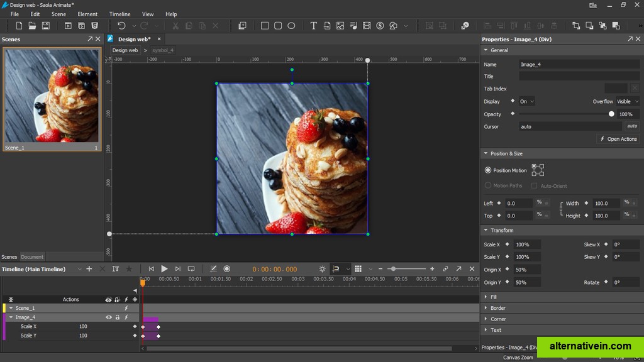Click the Undo icon in toolbar
Viewport: 644px width, 362px height.
click(121, 26)
